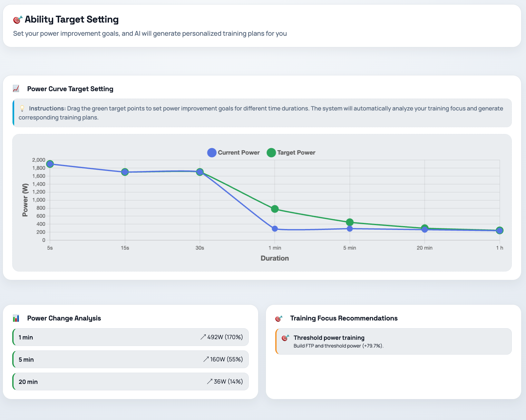This screenshot has width=526, height=420.
Task: Select the Threshold power training recommendation
Action: [x=394, y=341]
